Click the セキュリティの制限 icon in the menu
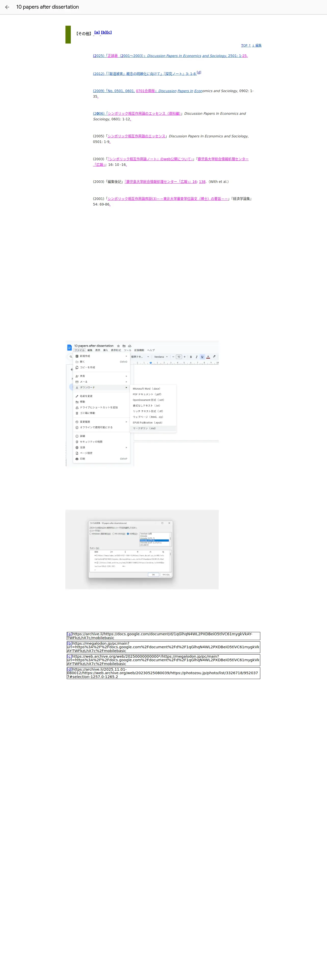Image resolution: width=327 pixels, height=980 pixels. point(77,442)
